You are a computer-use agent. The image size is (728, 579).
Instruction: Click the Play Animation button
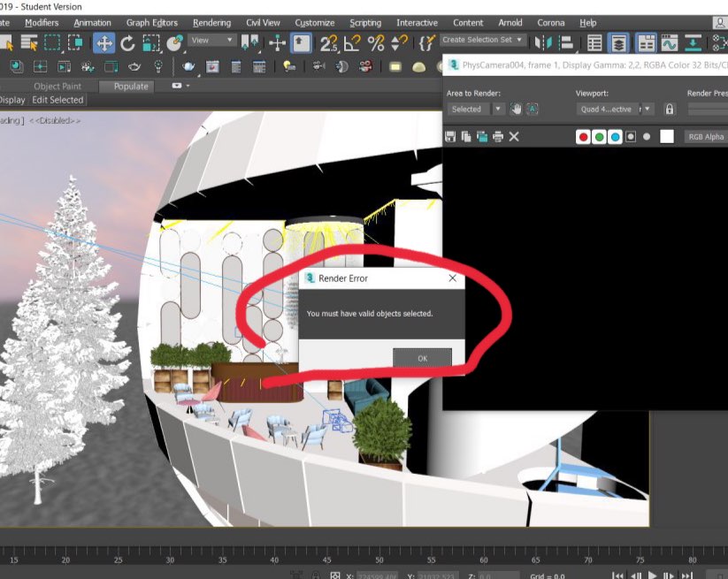pyautogui.click(x=652, y=575)
